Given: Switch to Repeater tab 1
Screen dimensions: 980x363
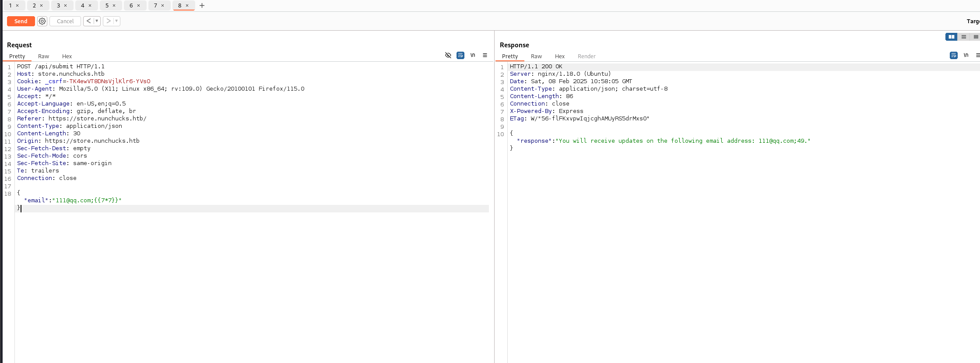Looking at the screenshot, I should point(11,5).
